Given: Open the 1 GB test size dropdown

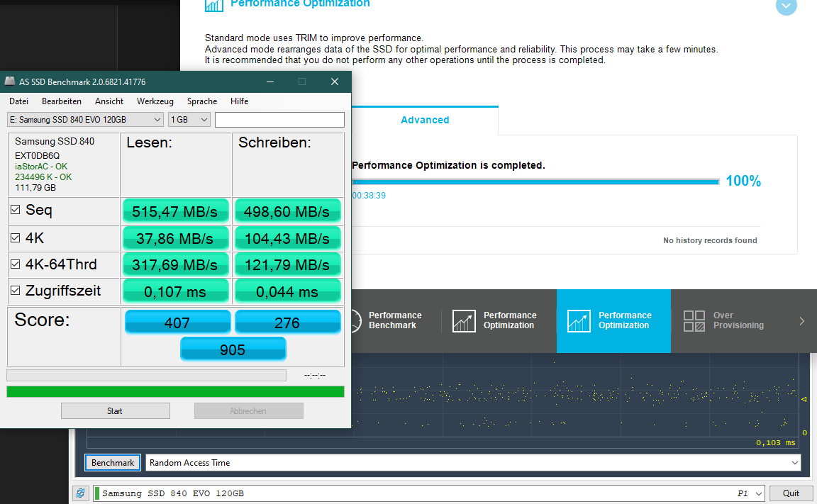Looking at the screenshot, I should pos(189,120).
